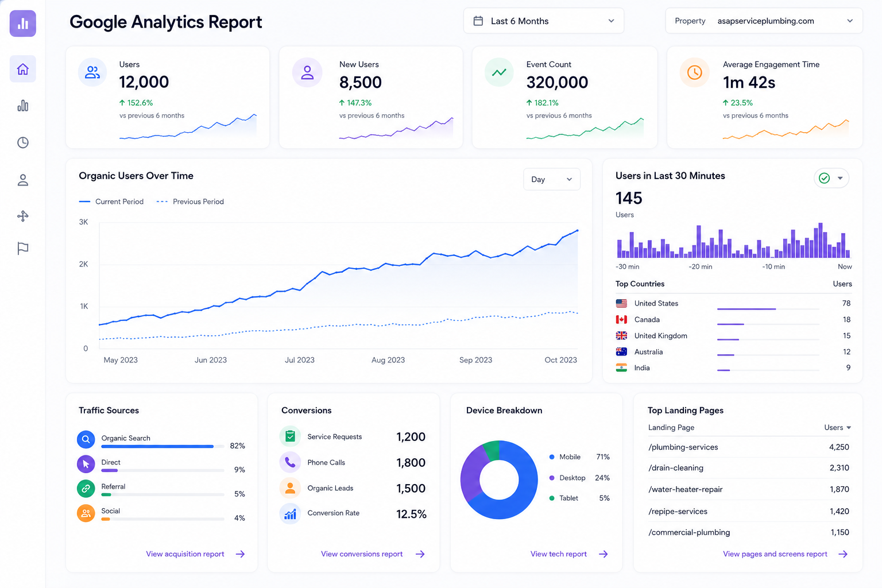This screenshot has width=882, height=588.
Task: Follow the View acquisition report link
Action: pyautogui.click(x=195, y=554)
